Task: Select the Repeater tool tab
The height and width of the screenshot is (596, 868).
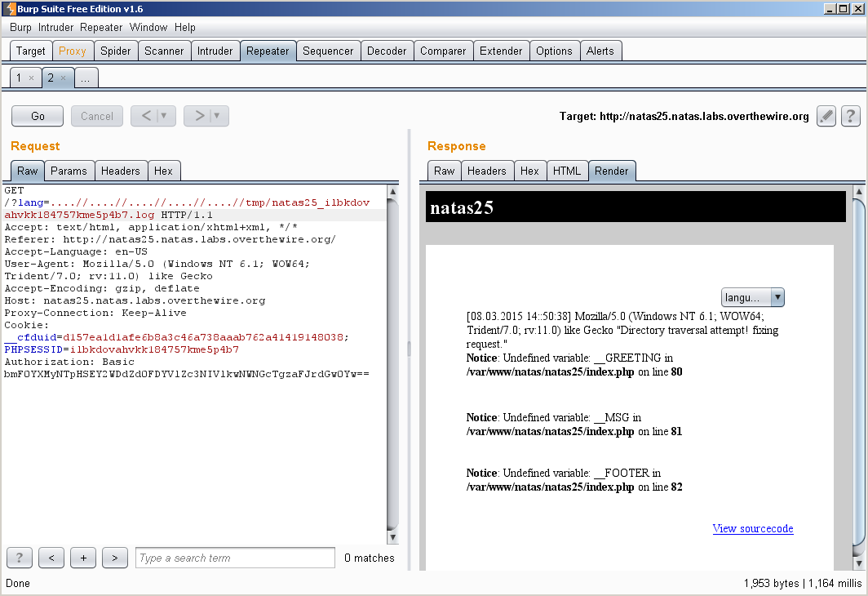Action: point(268,51)
